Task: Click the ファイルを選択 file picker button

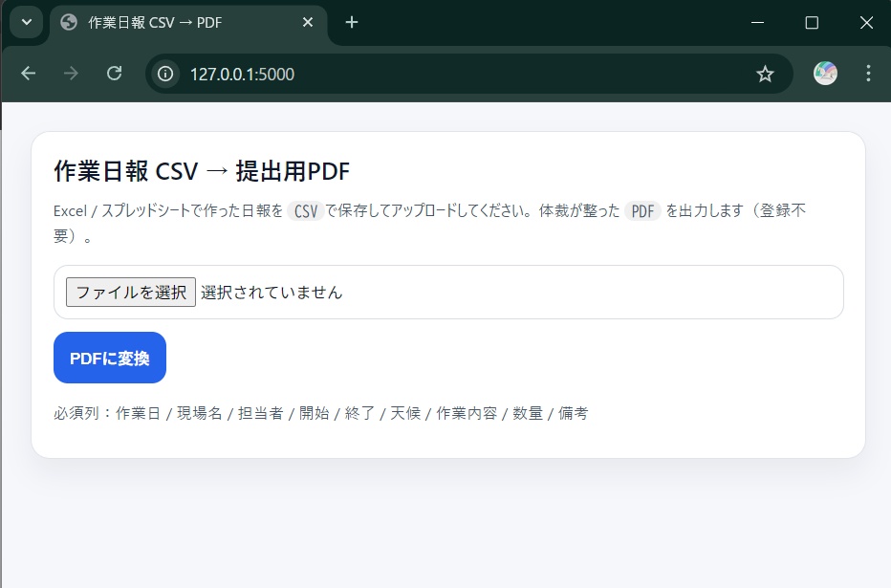Action: pos(130,292)
